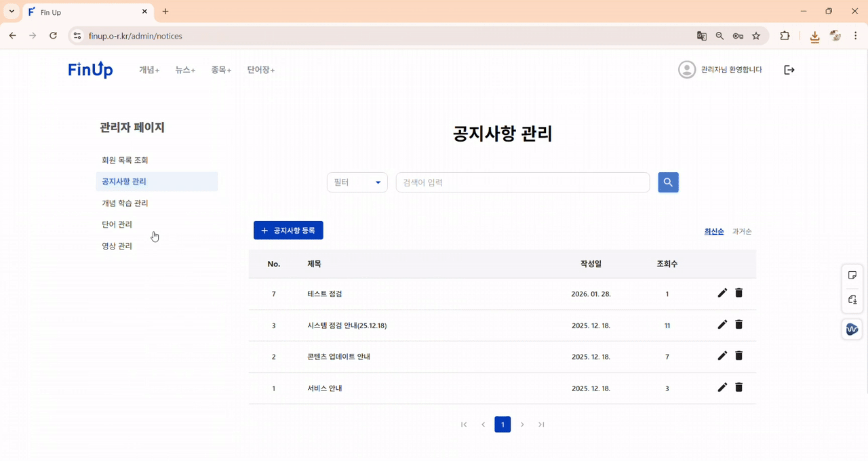This screenshot has height=461, width=868.
Task: Log out using the top-right exit icon
Action: (x=789, y=69)
